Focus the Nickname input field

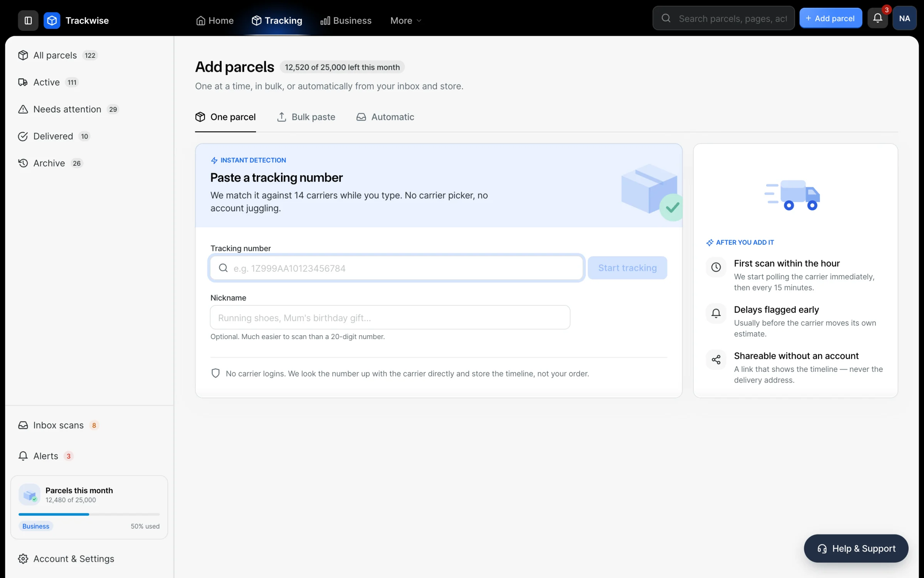tap(390, 317)
